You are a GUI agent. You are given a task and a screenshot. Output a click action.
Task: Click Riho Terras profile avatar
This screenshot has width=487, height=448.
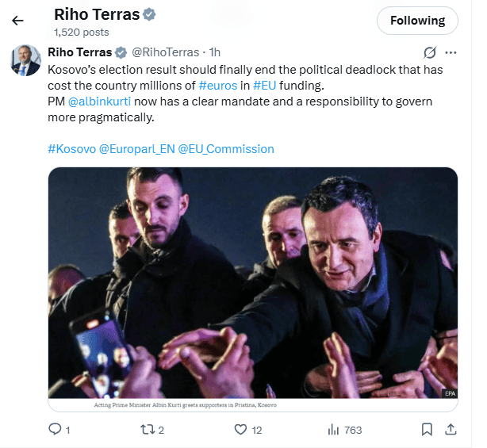point(25,60)
